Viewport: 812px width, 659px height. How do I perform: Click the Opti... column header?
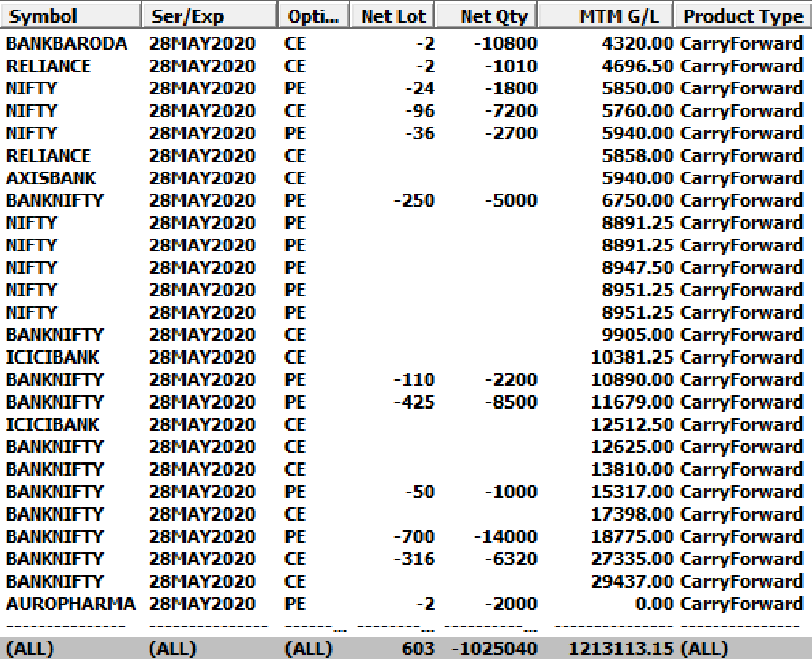(314, 16)
